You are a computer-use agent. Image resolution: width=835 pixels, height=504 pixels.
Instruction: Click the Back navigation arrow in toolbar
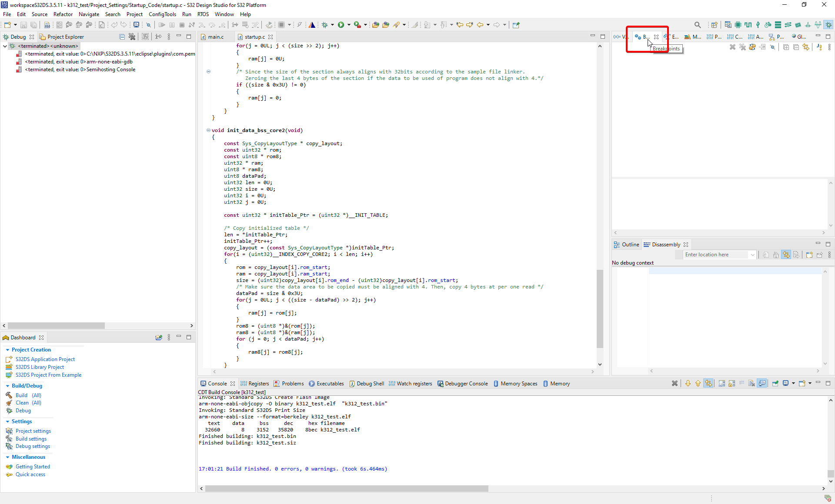pyautogui.click(x=480, y=25)
